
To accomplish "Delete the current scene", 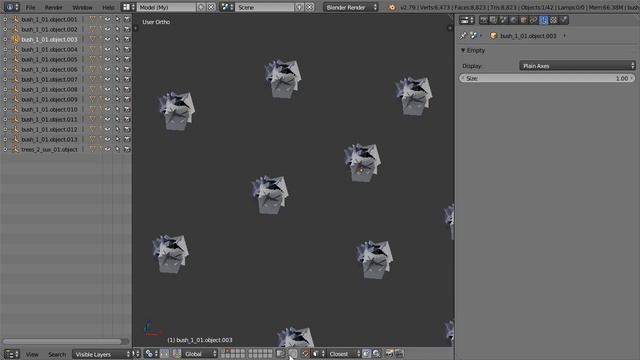I will 309,7.
